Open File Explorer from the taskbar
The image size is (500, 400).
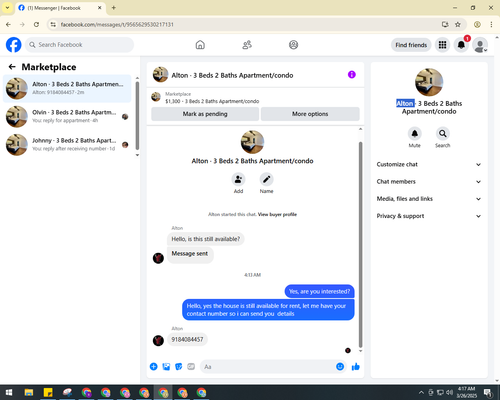tap(29, 393)
